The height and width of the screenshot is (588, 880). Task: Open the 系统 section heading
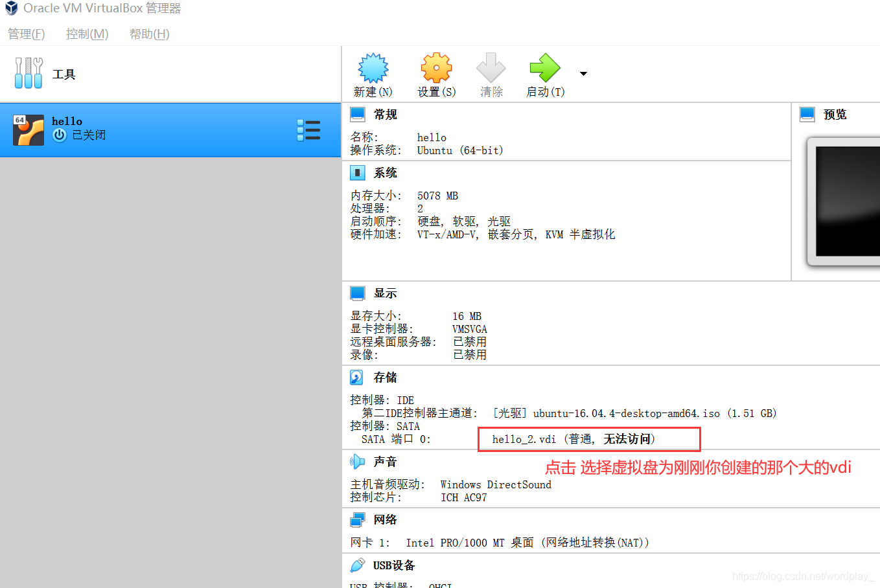[x=386, y=173]
